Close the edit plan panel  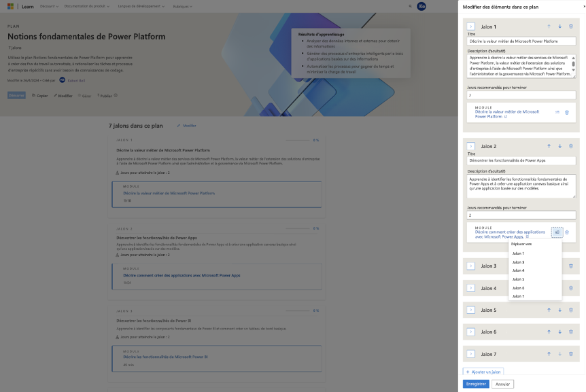pyautogui.click(x=584, y=6)
